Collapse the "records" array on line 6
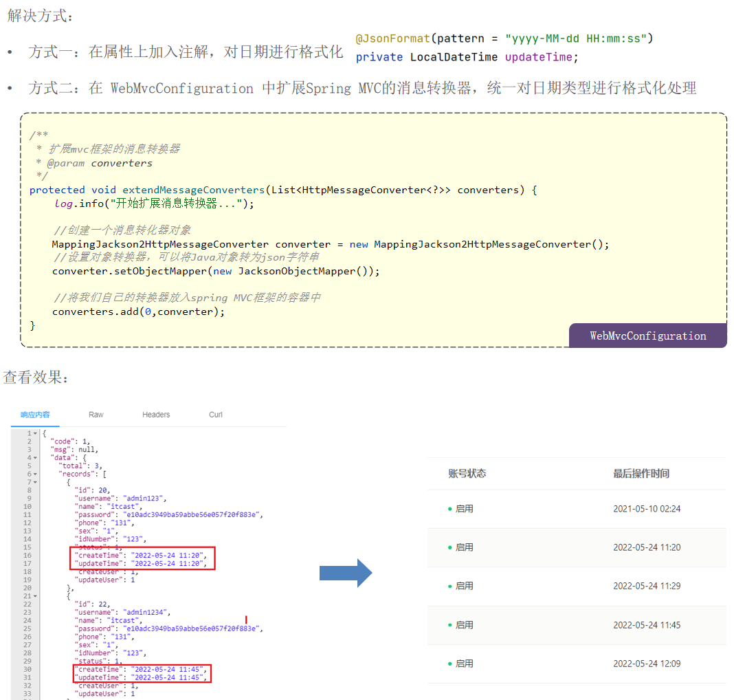This screenshot has height=700, width=734. 35,474
